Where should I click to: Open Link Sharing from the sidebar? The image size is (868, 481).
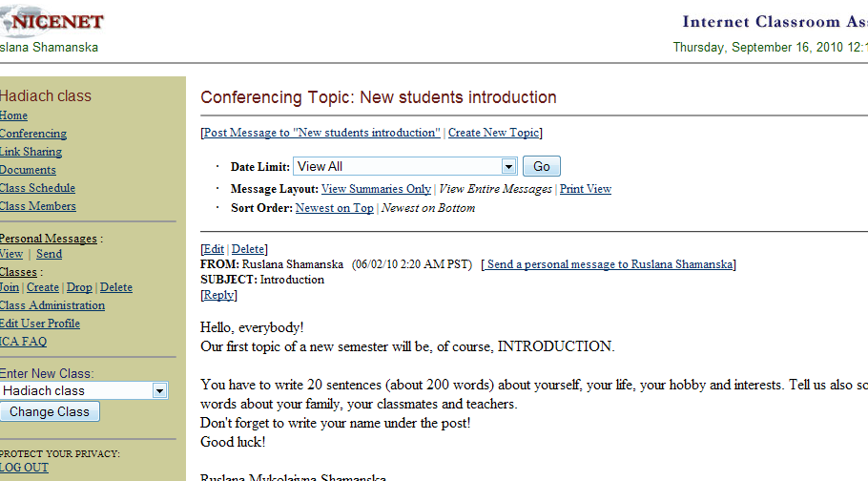tap(31, 152)
